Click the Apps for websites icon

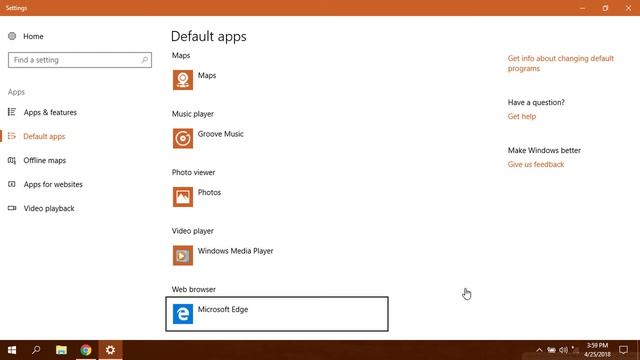point(12,184)
